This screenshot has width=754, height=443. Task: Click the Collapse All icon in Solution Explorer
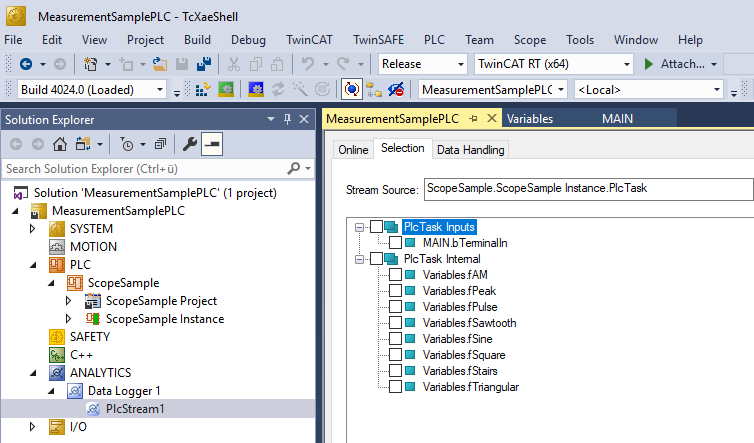click(160, 144)
